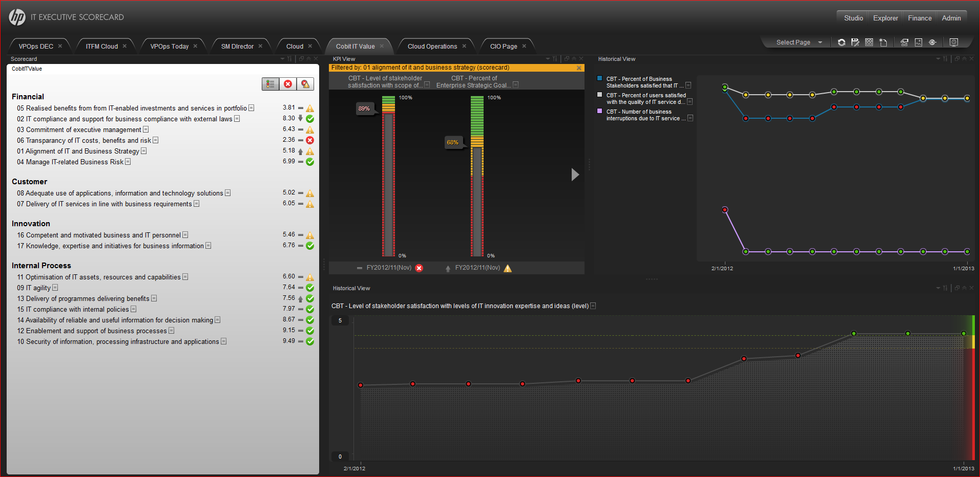
Task: Open the KPI View panel menu arrow
Action: pyautogui.click(x=548, y=59)
